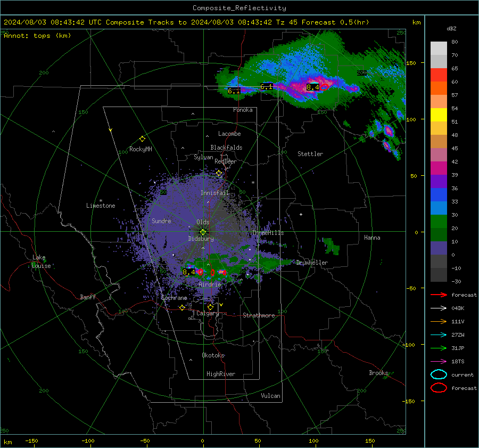Pick the red 65-60 dBZ color swatch
Screen dimensions: 479x448
[x=439, y=75]
